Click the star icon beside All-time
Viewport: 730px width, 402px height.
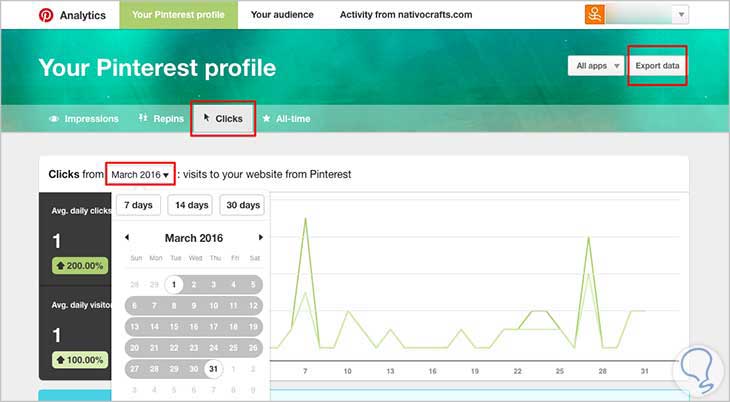pos(266,118)
